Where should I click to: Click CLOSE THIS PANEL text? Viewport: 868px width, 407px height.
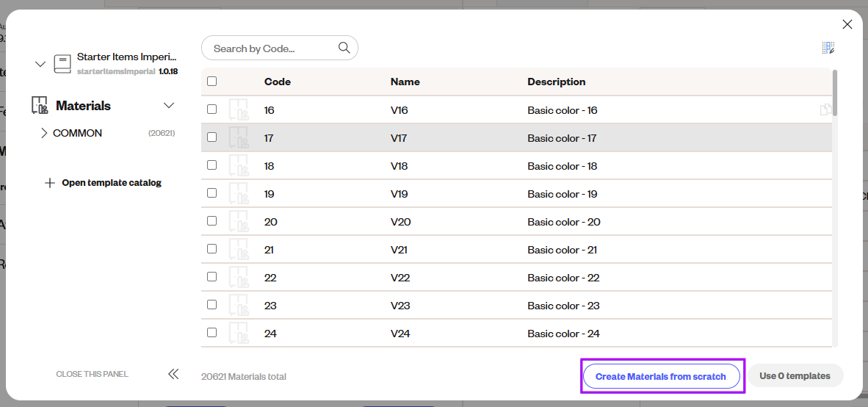(x=92, y=374)
